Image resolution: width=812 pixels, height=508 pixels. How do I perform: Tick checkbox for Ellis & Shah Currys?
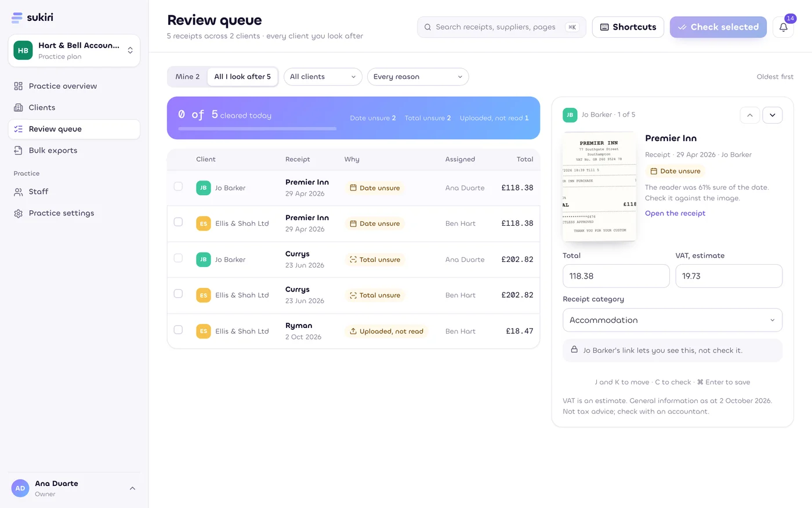[x=178, y=294]
